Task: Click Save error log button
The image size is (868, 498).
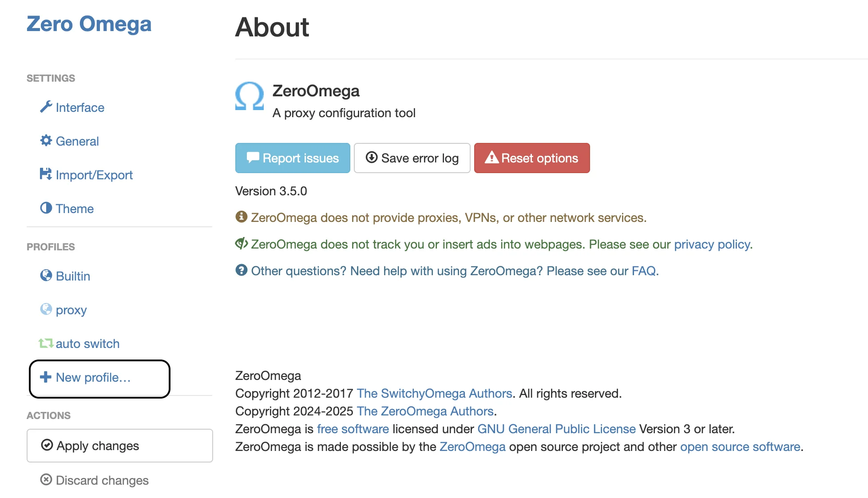Action: click(412, 158)
